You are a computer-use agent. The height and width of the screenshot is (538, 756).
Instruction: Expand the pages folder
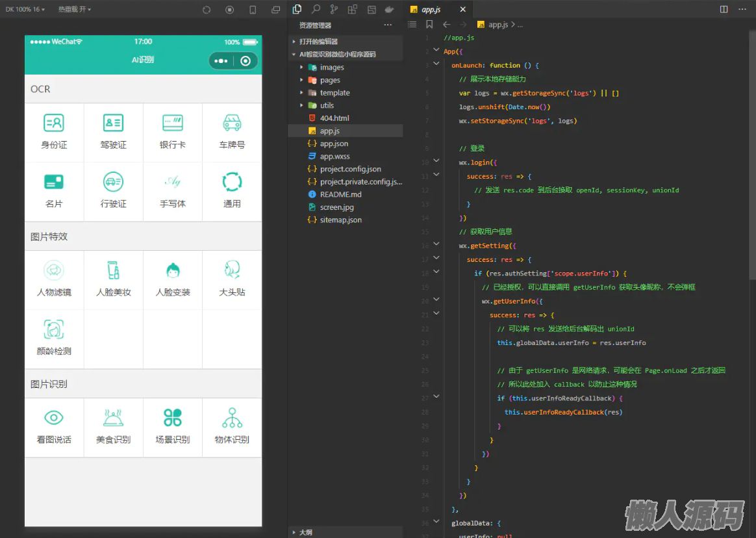coord(329,80)
